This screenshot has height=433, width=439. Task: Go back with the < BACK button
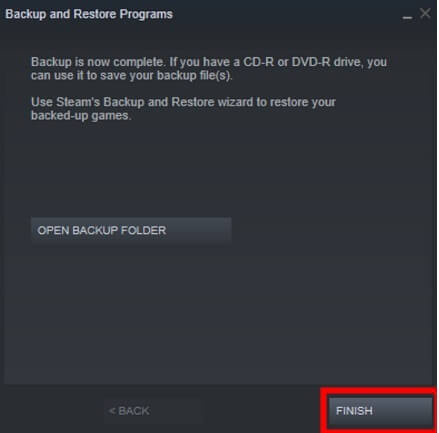click(x=152, y=411)
